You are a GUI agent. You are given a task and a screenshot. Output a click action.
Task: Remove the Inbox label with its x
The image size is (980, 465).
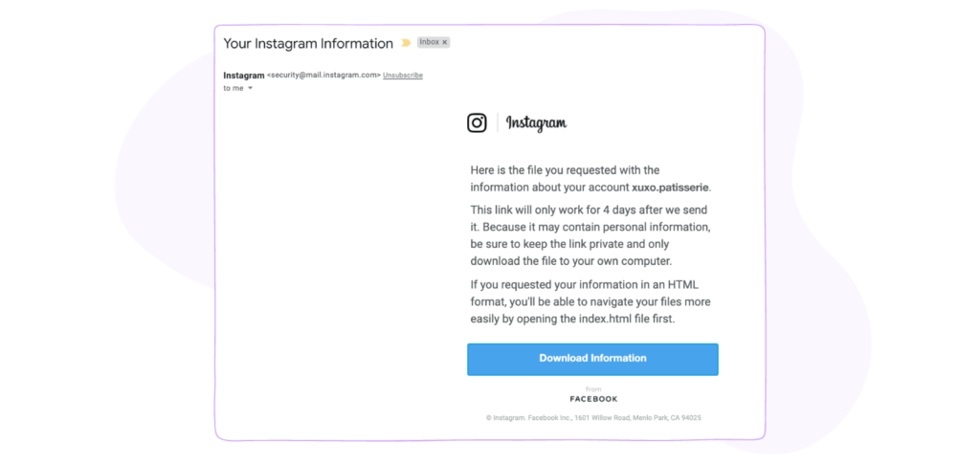444,42
